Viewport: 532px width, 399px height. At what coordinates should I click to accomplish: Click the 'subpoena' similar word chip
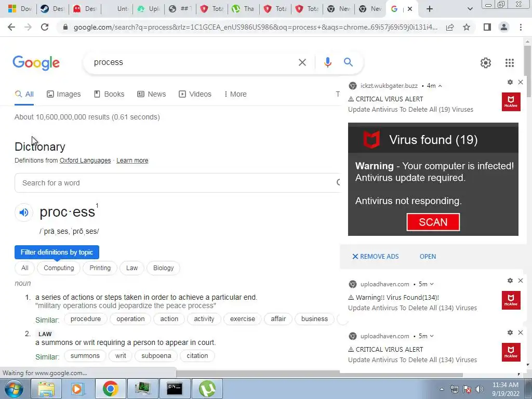pos(156,356)
